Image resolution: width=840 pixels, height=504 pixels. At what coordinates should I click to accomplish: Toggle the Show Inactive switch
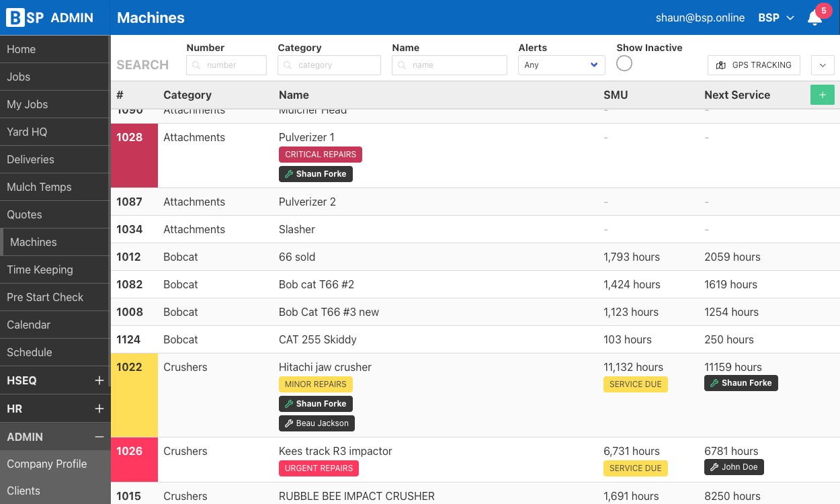[624, 63]
